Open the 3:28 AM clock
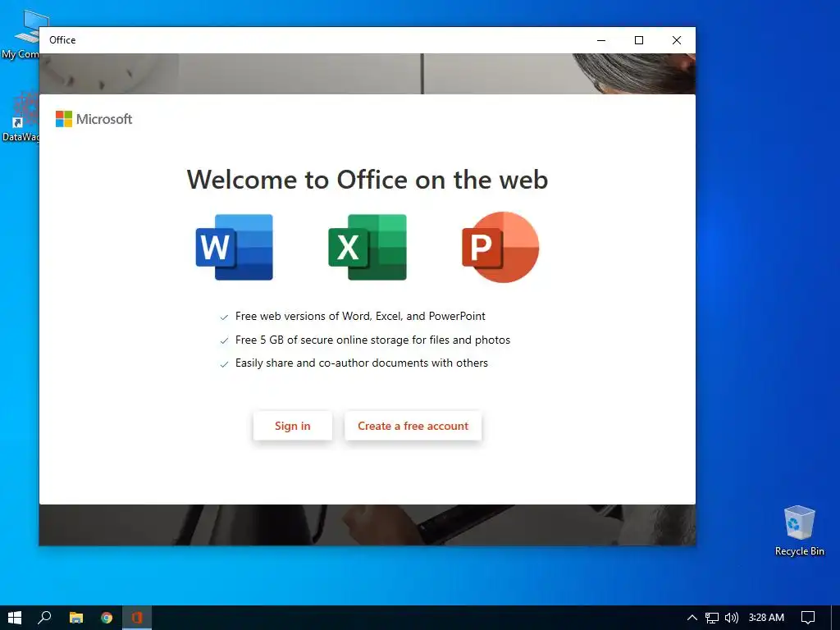 point(766,618)
